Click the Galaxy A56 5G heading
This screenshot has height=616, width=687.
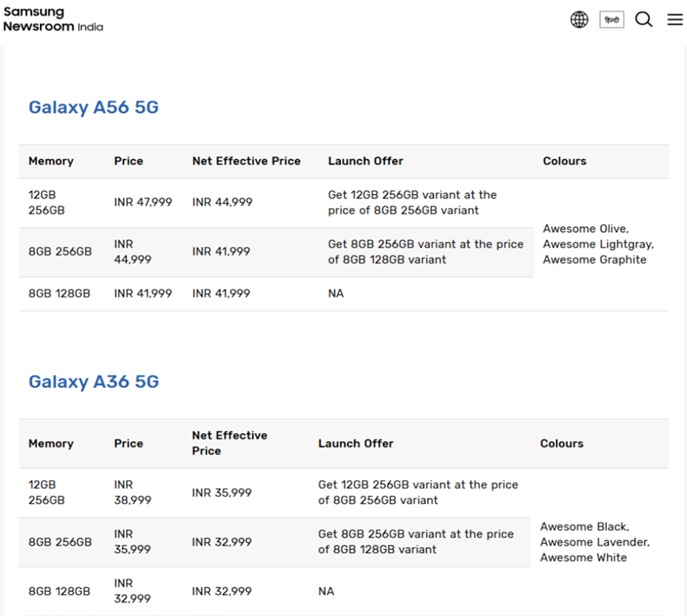pos(93,107)
